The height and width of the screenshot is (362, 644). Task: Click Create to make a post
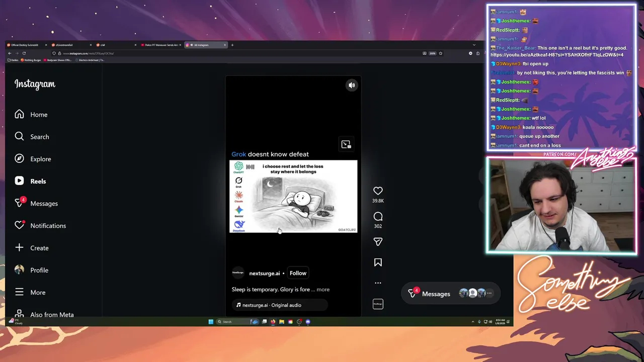click(32, 248)
